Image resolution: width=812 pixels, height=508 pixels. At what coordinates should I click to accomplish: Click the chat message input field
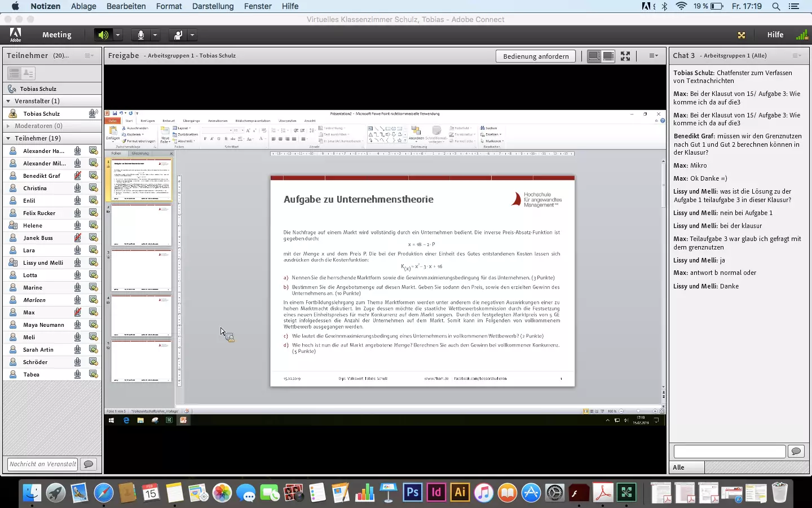point(729,451)
